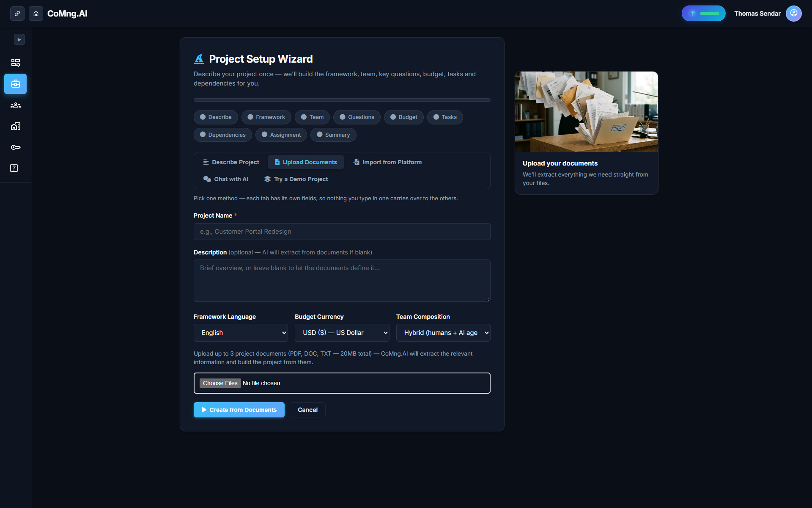Select the Framework step chip
812x508 pixels.
(266, 117)
